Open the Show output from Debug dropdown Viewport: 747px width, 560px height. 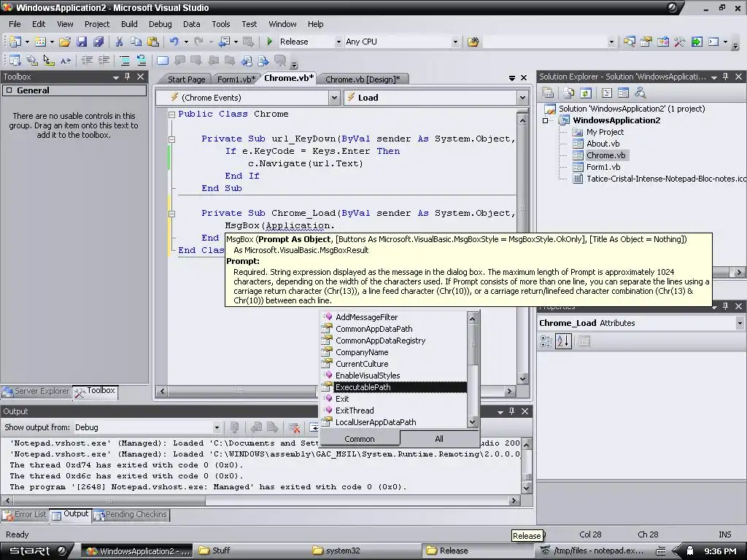click(x=216, y=427)
